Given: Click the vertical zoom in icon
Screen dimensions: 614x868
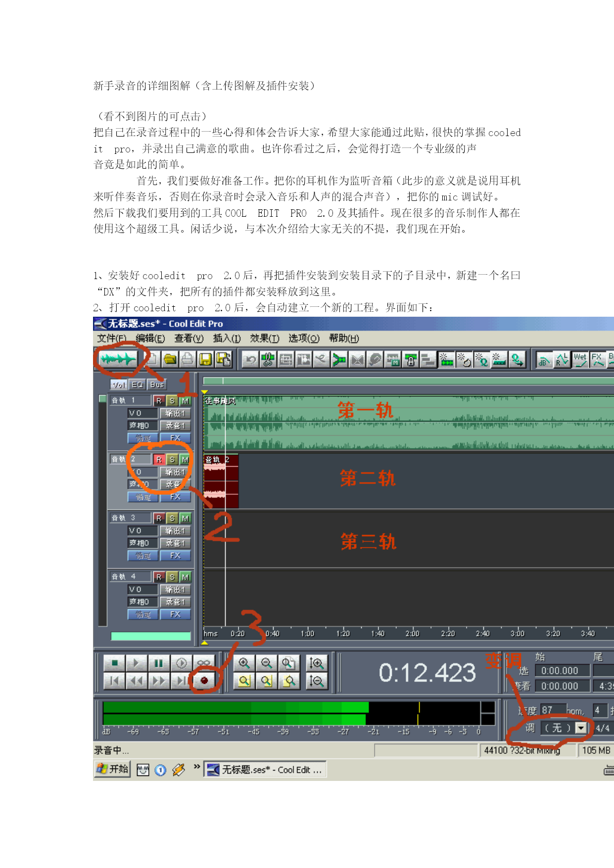Looking at the screenshot, I should (316, 663).
